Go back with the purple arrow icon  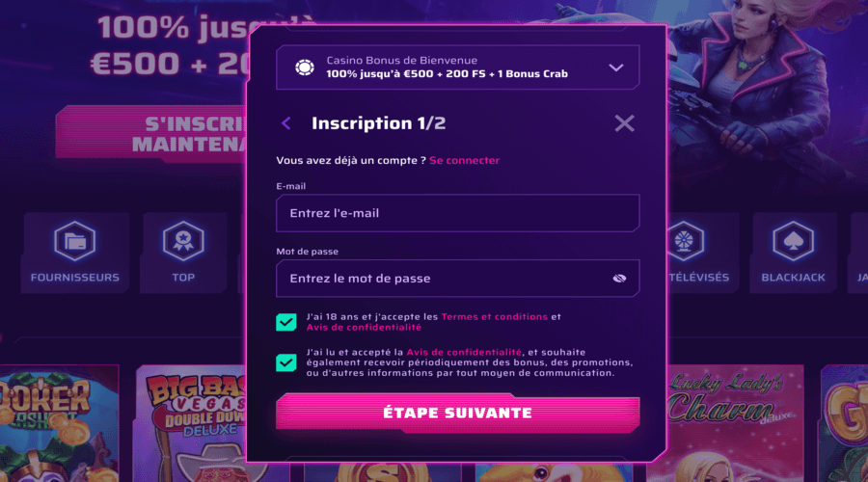[x=286, y=123]
